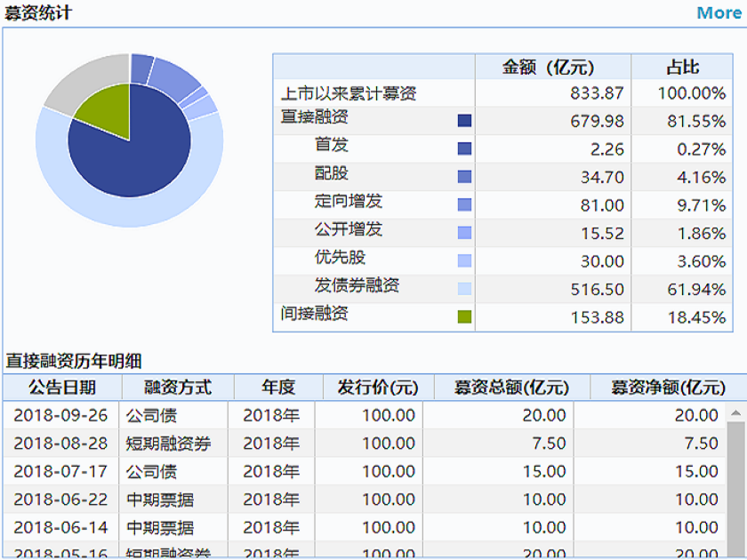The width and height of the screenshot is (747, 560).
Task: Select the 公开增发 legend color swatch
Action: [464, 233]
